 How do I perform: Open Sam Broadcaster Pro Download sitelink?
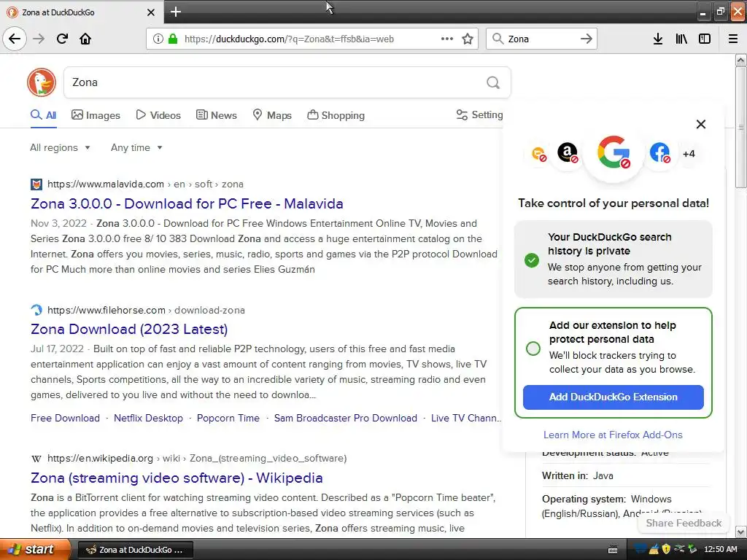coord(345,418)
